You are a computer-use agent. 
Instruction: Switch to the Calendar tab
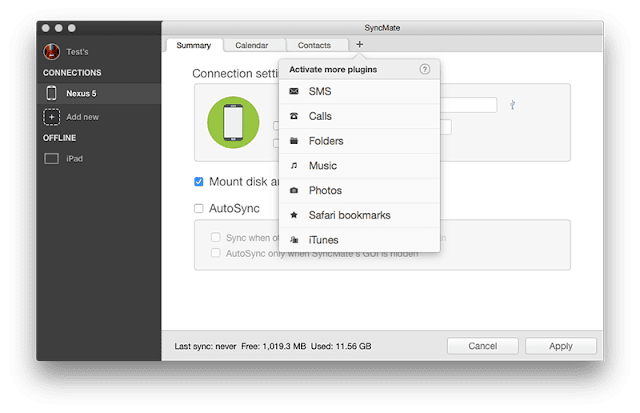coord(251,45)
